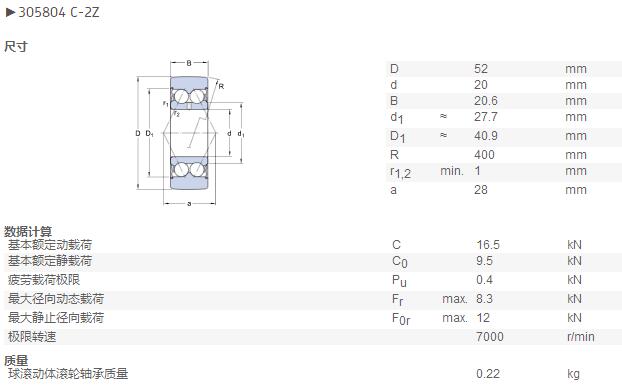Click the 数据计算 section heading
Screen dimensions: 622x389
28,231
